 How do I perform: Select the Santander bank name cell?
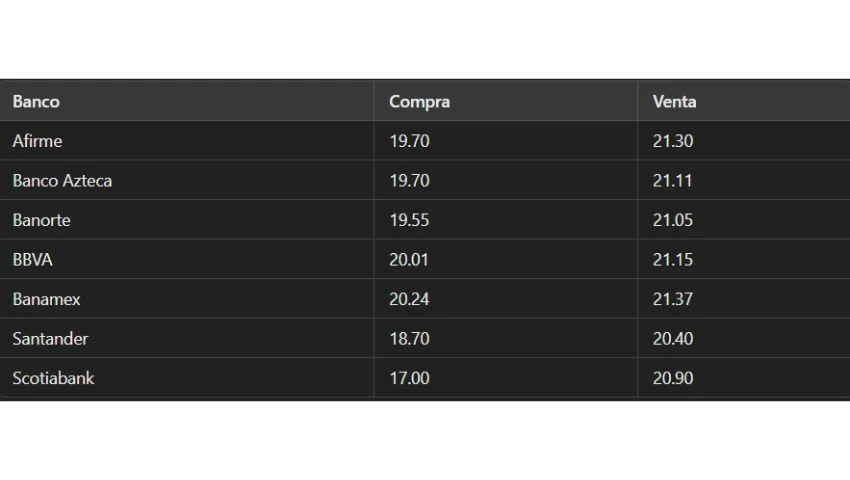coord(50,339)
